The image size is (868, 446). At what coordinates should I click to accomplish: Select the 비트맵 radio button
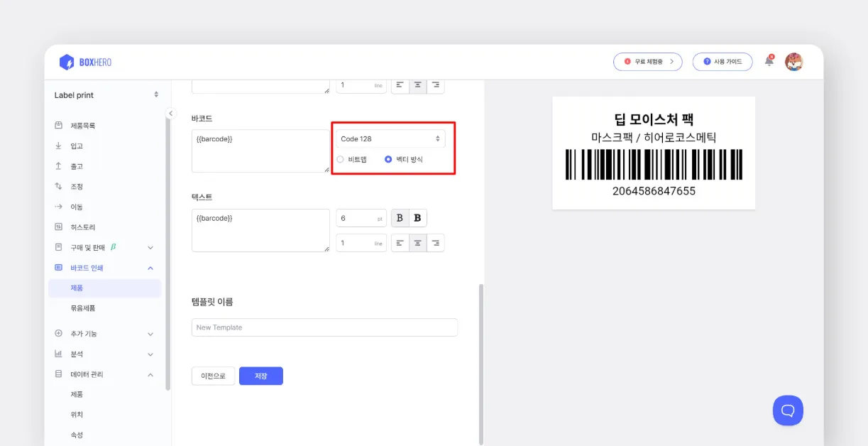(x=342, y=159)
